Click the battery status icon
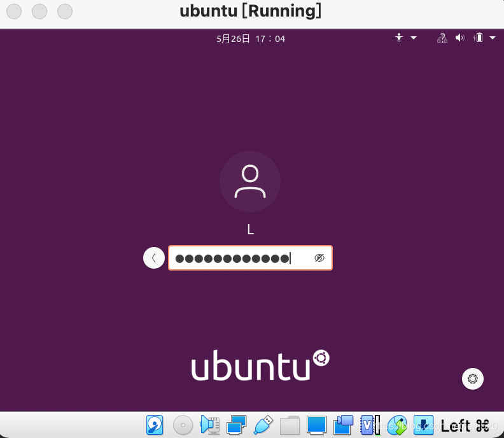504x438 pixels. pyautogui.click(x=479, y=38)
